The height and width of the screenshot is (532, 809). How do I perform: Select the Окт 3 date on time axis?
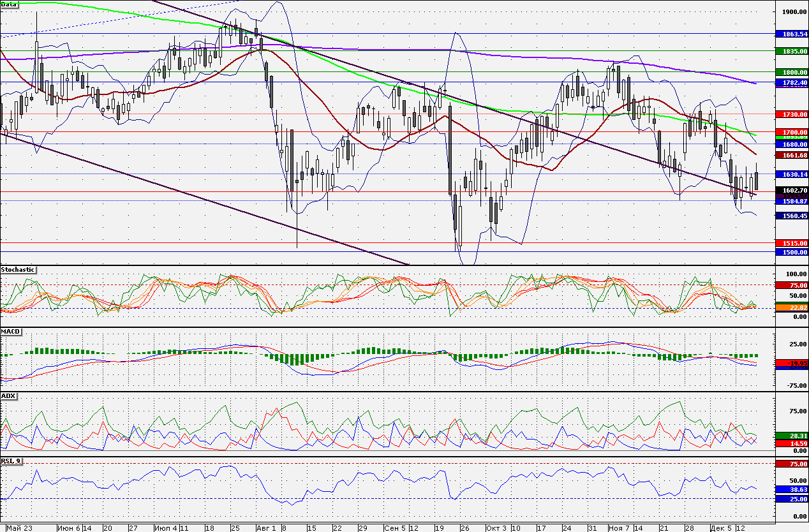496,528
